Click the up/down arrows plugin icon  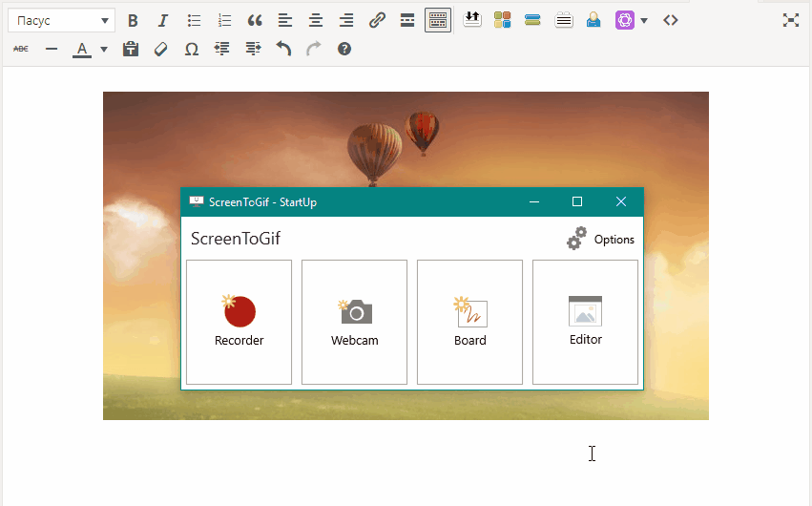(471, 20)
